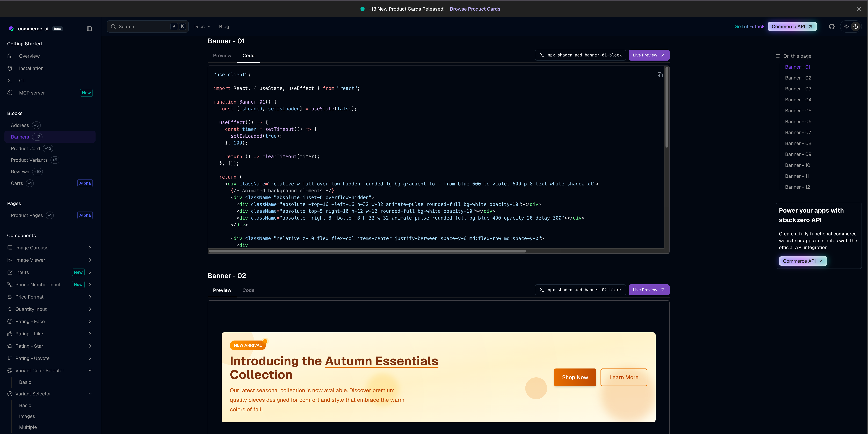Expand the Docs dropdown in the navbar

pyautogui.click(x=201, y=26)
